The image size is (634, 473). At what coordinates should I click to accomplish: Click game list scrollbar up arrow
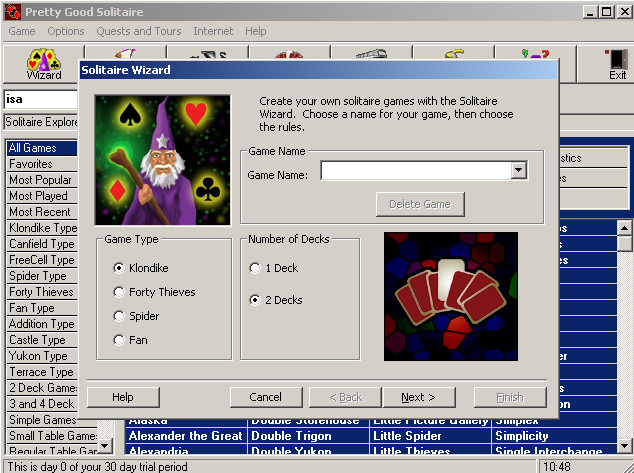pyautogui.click(x=624, y=228)
